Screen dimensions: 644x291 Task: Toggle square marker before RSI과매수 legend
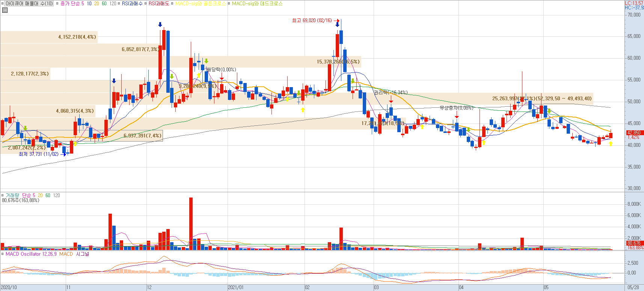119,3
